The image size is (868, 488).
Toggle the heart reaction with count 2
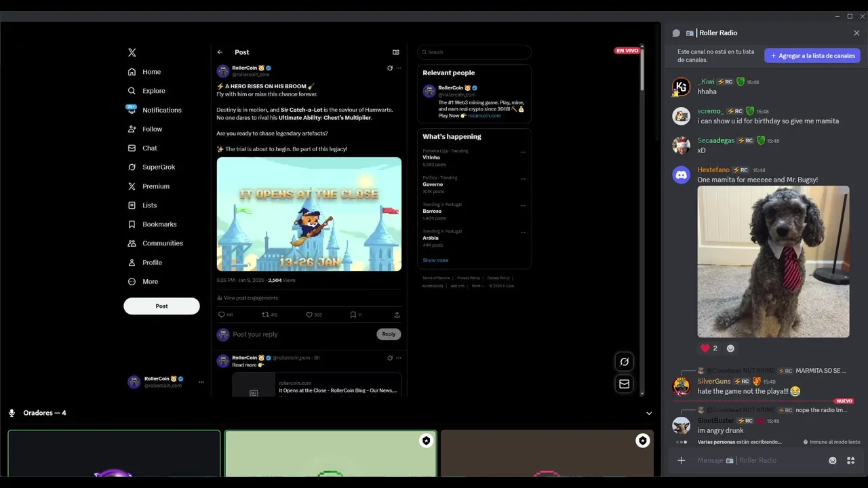[x=709, y=348]
